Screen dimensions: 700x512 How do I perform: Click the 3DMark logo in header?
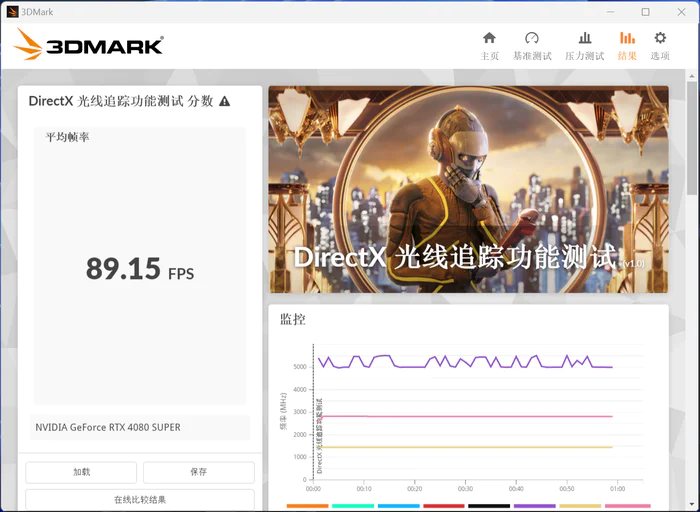click(x=88, y=44)
